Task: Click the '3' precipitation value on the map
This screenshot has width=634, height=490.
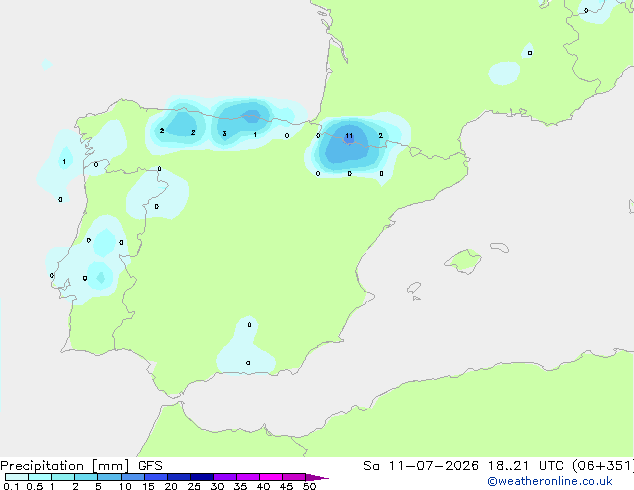Action: pyautogui.click(x=224, y=134)
